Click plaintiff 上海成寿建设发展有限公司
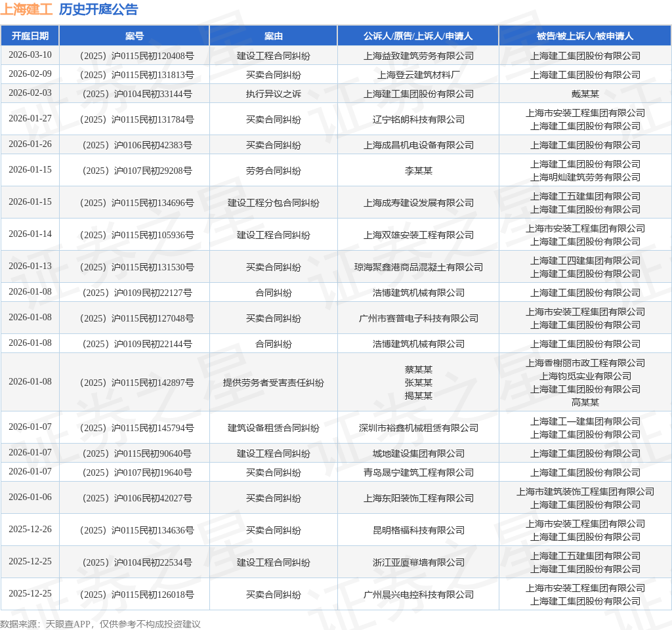The height and width of the screenshot is (630, 672). coord(419,203)
